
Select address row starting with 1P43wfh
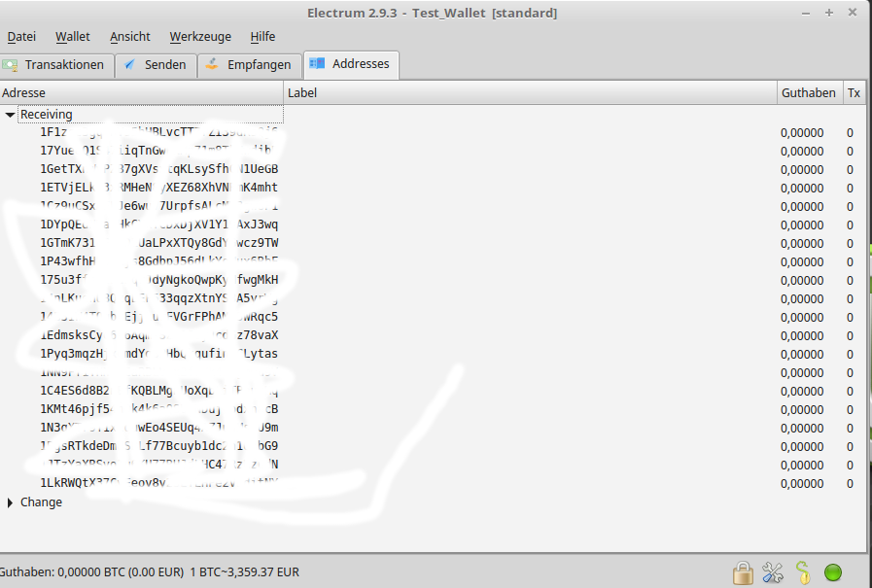(433, 261)
